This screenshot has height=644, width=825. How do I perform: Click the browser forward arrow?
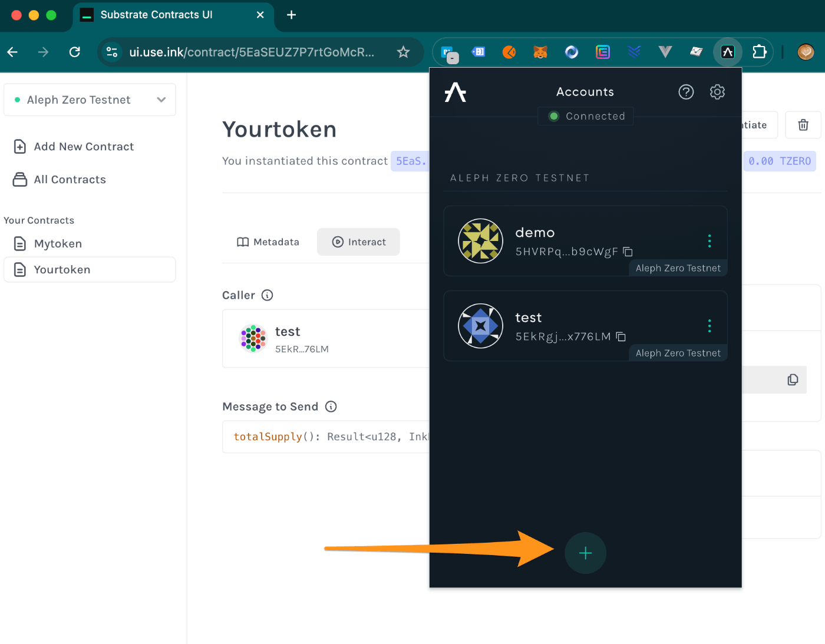[43, 52]
